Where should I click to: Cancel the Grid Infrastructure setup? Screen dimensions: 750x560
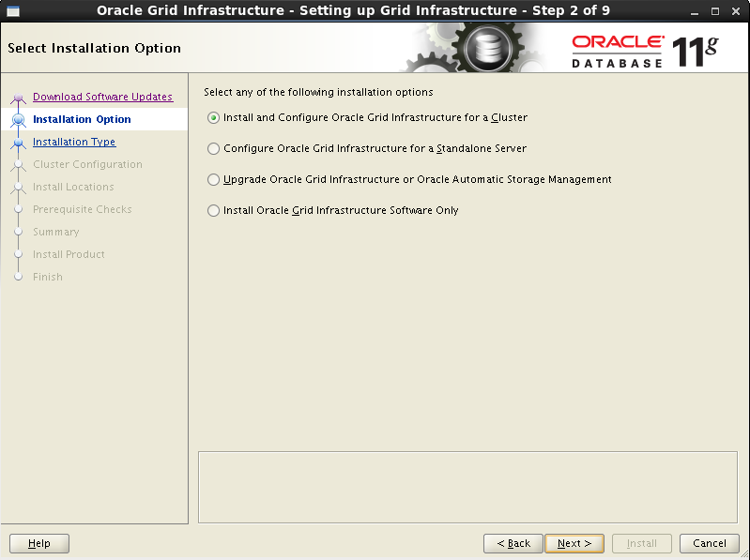pos(710,543)
